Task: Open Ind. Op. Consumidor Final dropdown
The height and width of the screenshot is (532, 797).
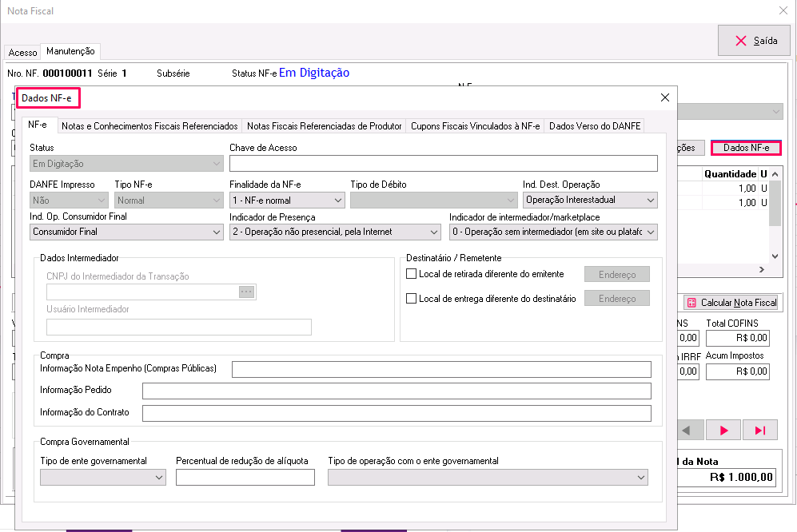Action: tap(216, 232)
